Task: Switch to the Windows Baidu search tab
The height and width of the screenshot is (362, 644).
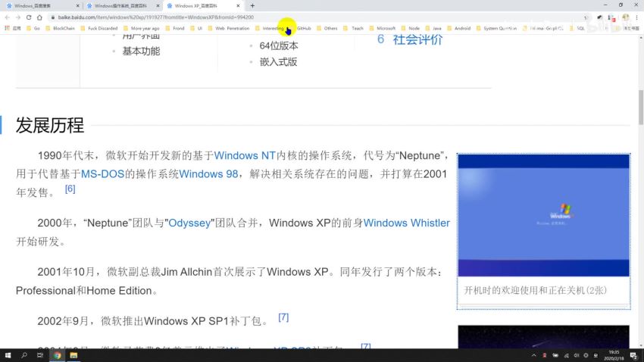Action: (42, 6)
